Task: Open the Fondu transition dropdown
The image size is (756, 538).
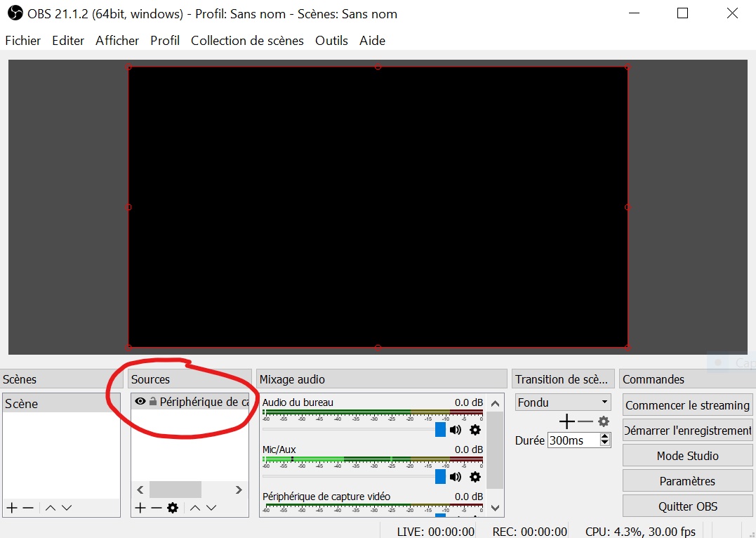Action: click(563, 402)
